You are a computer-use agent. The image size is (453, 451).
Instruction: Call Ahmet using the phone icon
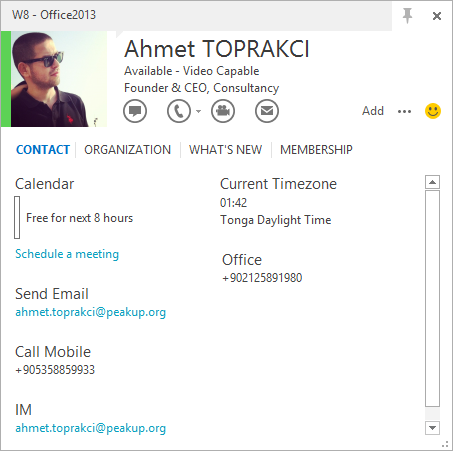[179, 111]
